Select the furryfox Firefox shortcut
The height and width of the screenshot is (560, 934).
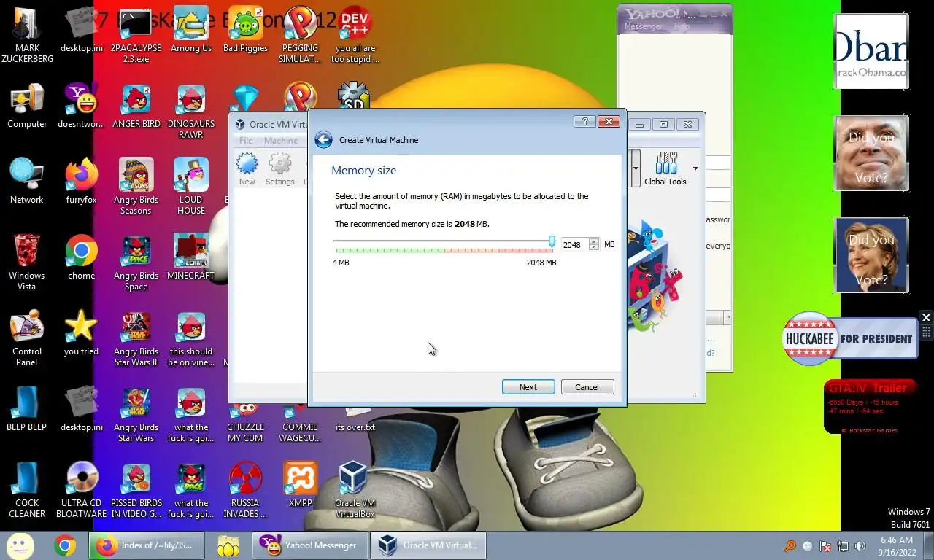tap(81, 182)
